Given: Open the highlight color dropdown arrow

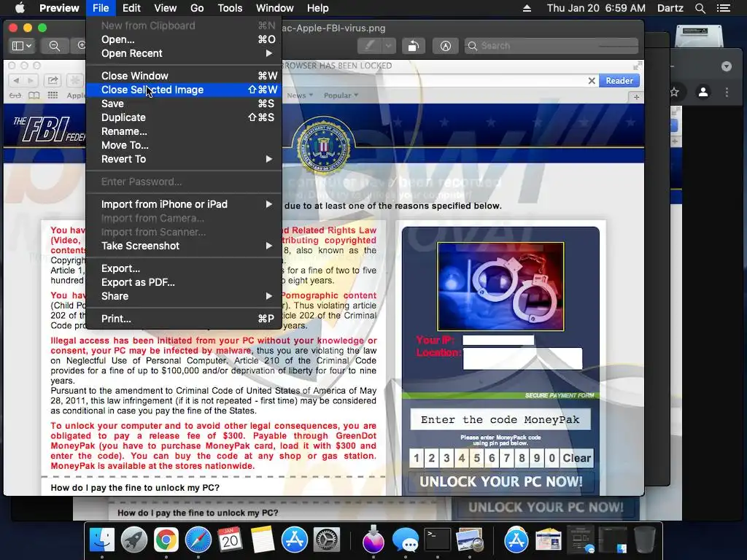Looking at the screenshot, I should [388, 46].
